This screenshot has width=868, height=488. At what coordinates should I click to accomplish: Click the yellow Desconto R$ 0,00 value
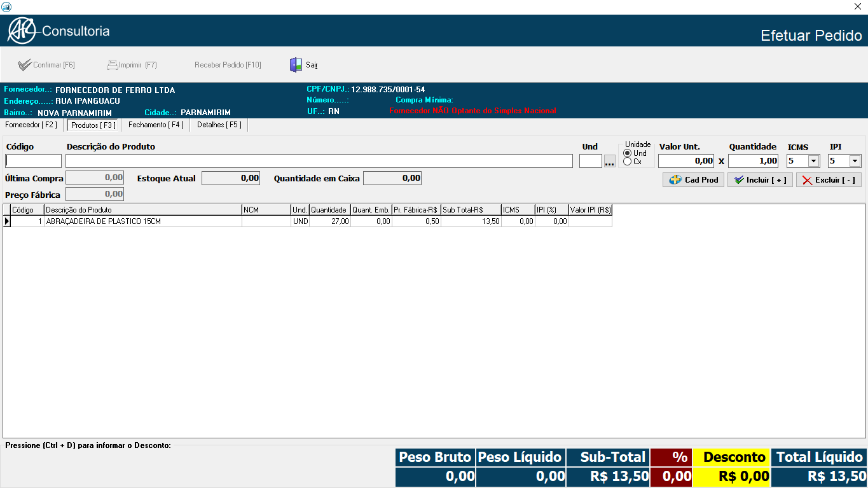(x=731, y=477)
